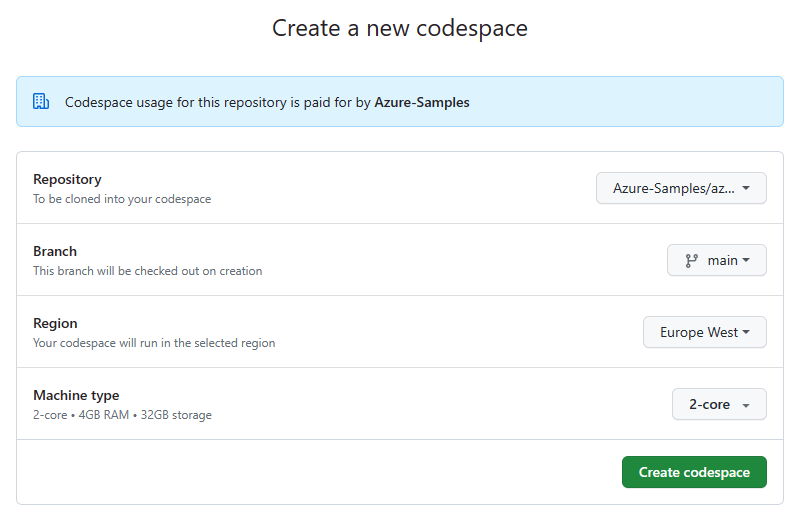Image resolution: width=793 pixels, height=514 pixels.
Task: Open the Azure-Samples repository dropdown
Action: (x=681, y=188)
